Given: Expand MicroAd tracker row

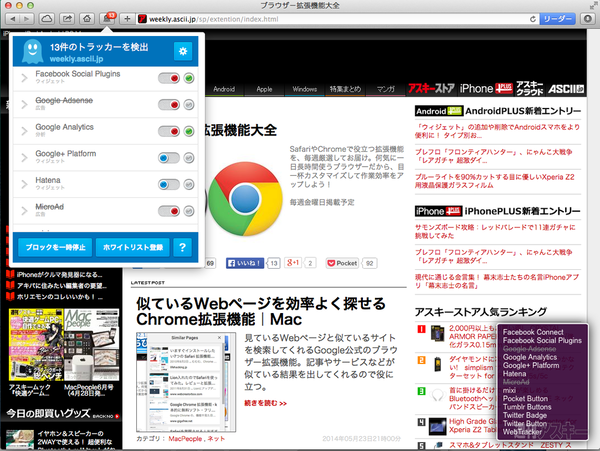Looking at the screenshot, I should coord(24,211).
